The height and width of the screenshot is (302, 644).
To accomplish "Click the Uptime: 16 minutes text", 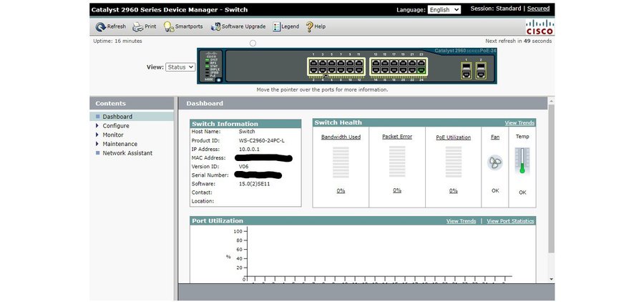I will click(x=117, y=41).
